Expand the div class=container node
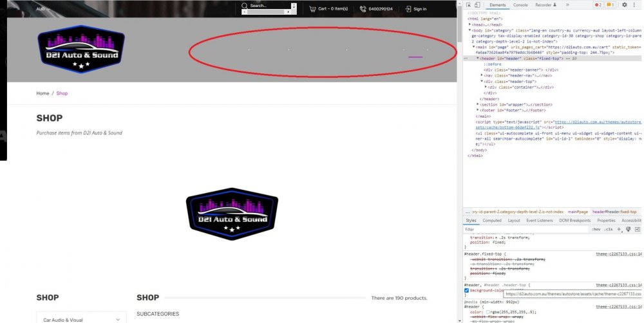Viewport: 644px width, 323px height. (x=486, y=87)
